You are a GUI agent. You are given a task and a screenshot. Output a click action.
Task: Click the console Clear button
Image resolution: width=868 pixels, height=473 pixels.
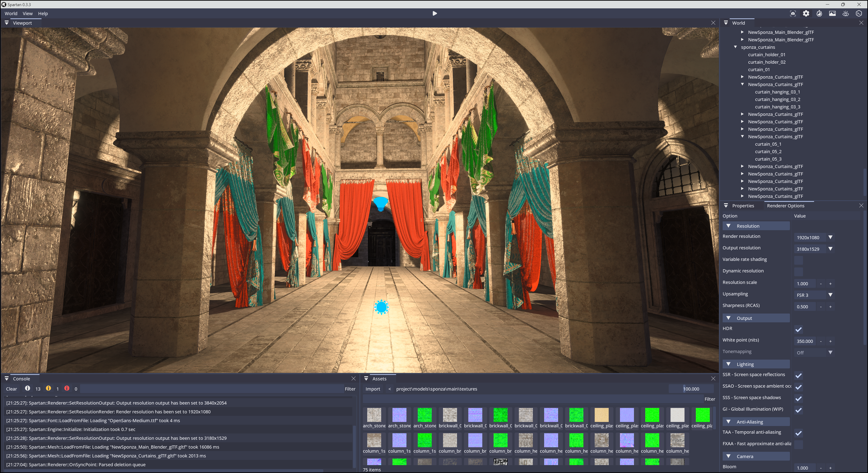tap(12, 389)
